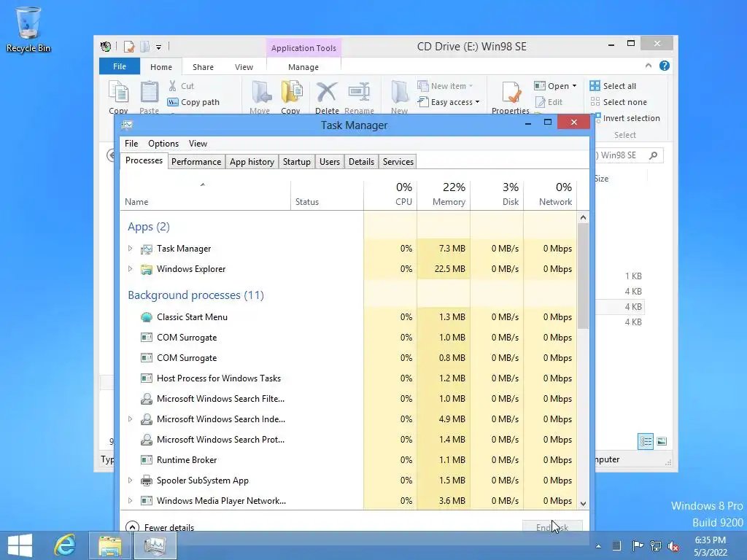Click the scroll down arrow of process list
This screenshot has height=560, width=747.
(x=583, y=503)
